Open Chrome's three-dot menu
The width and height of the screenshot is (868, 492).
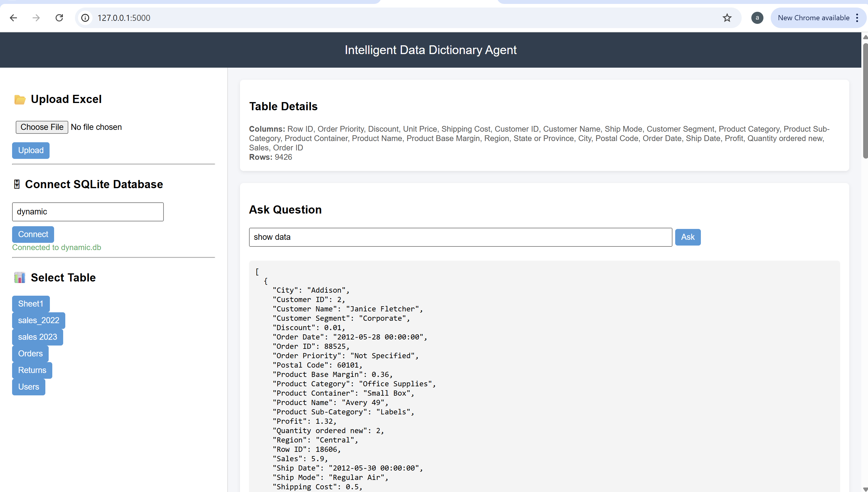[x=857, y=18]
